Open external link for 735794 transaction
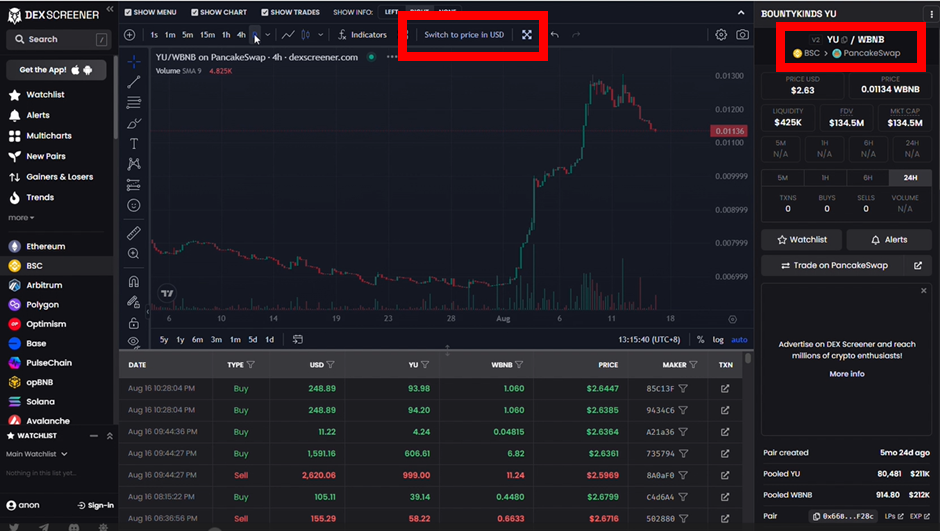This screenshot has height=531, width=940. pos(725,454)
